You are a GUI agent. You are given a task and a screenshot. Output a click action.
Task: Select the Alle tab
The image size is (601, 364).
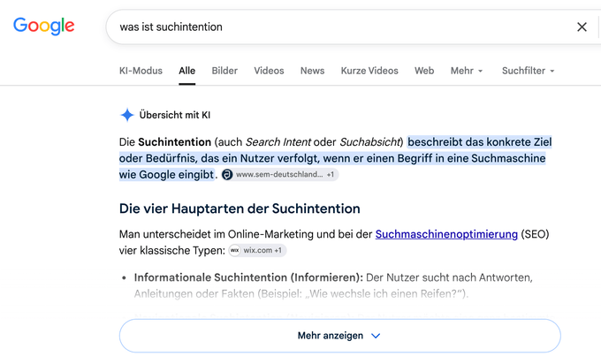click(x=187, y=71)
